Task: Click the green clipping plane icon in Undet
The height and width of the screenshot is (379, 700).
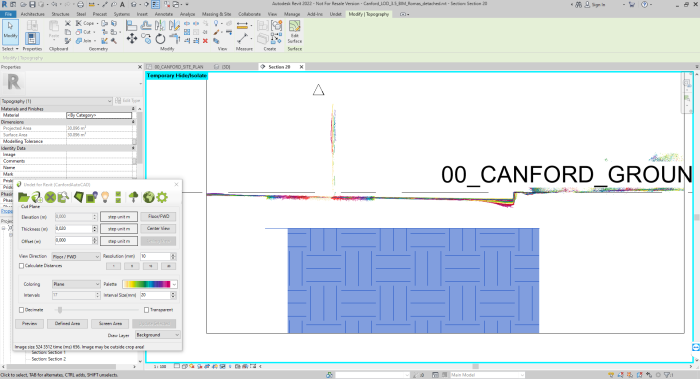Action: click(x=79, y=197)
